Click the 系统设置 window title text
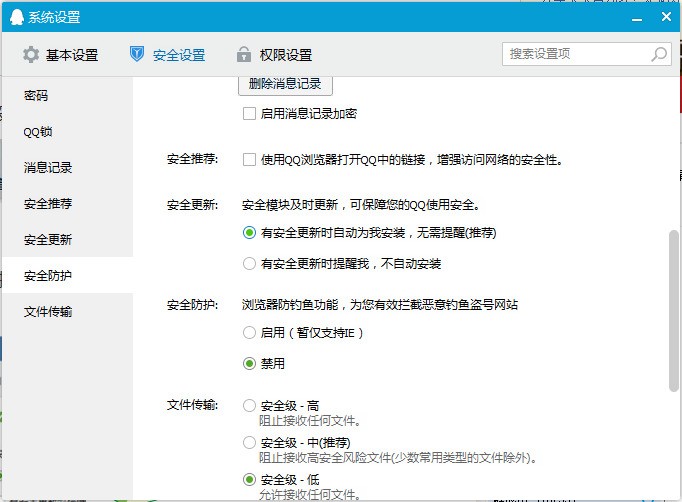 [54, 17]
